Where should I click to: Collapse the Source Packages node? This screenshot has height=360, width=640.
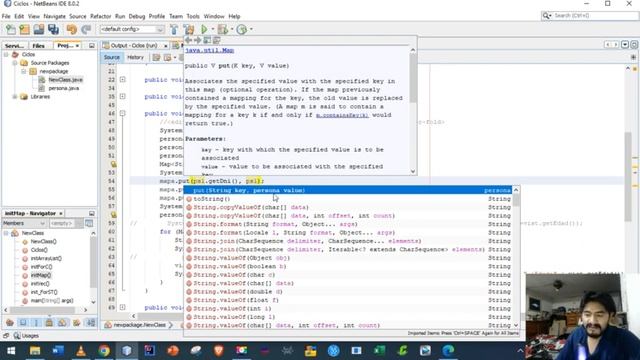point(15,63)
